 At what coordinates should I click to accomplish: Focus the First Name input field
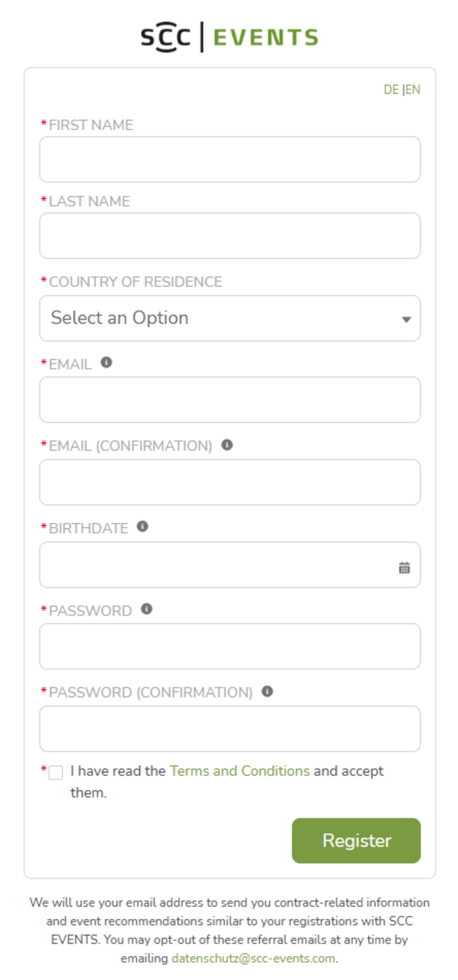(x=229, y=160)
